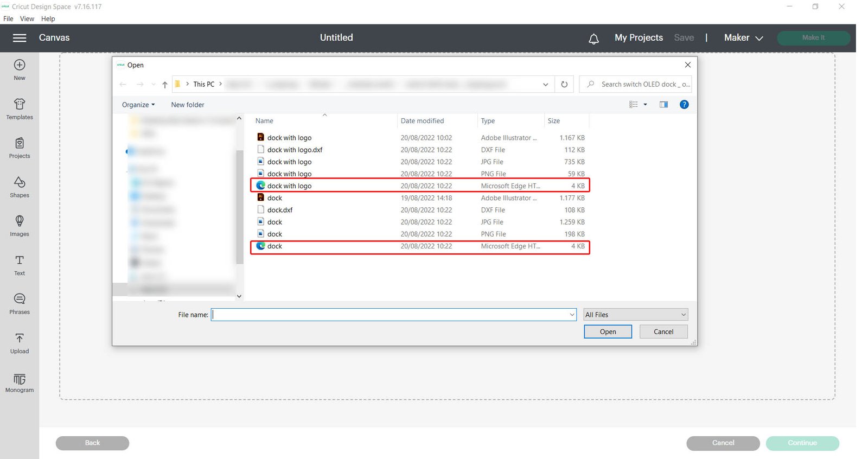Open the Monogram tool

[20, 382]
